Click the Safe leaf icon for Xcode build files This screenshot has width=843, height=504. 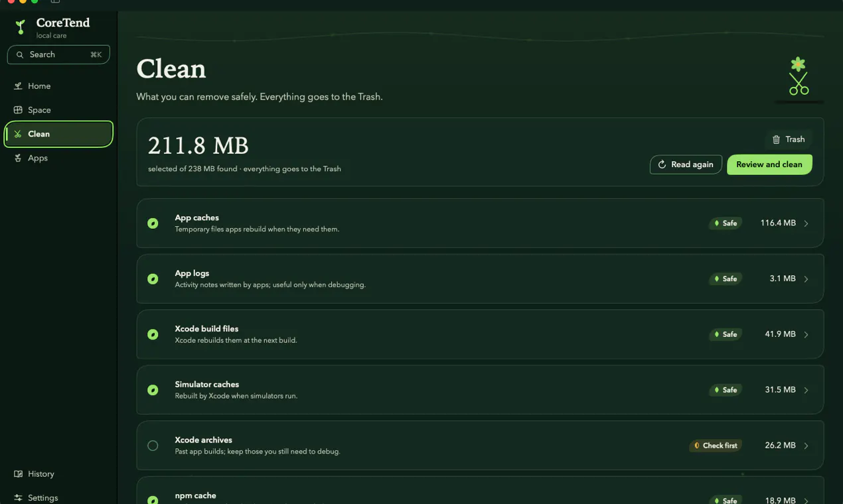click(x=716, y=335)
